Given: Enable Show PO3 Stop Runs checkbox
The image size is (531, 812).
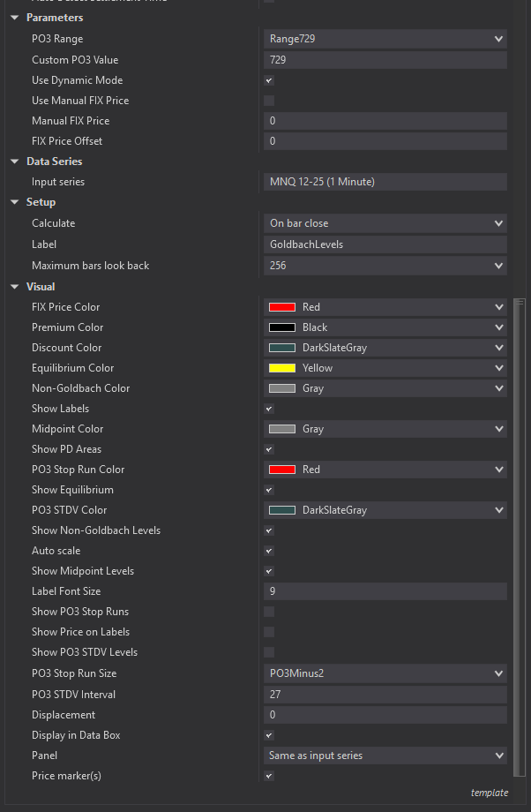Looking at the screenshot, I should (269, 612).
